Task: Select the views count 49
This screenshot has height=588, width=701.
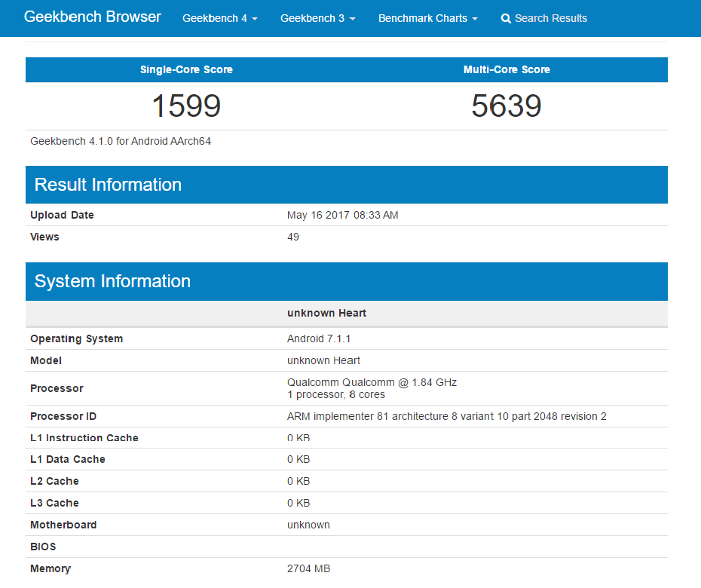Action: click(292, 237)
